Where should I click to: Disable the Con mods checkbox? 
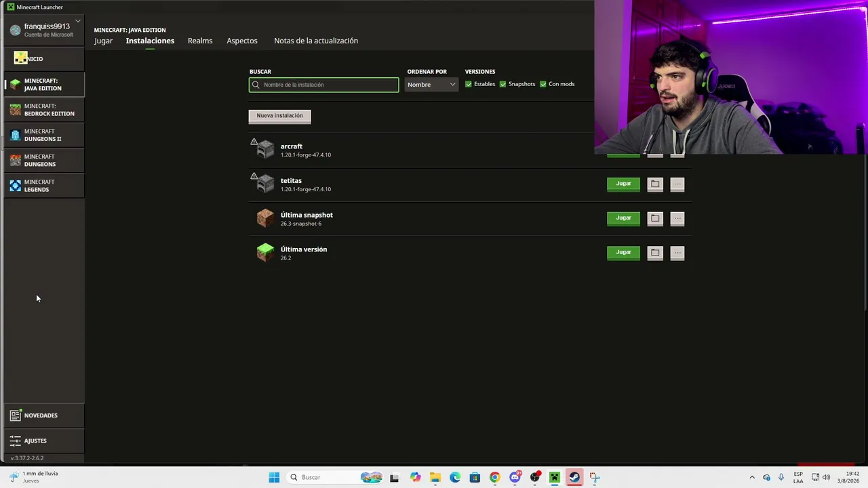coord(543,84)
